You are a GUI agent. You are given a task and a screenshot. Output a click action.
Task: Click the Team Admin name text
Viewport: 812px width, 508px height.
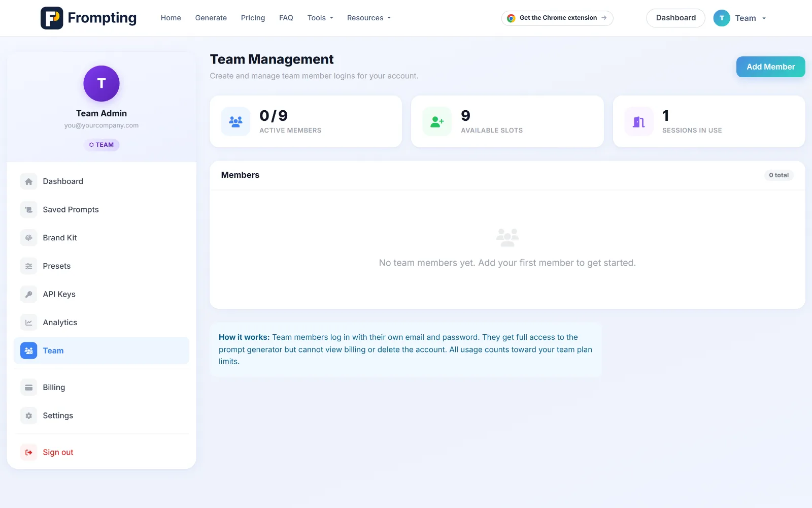coord(101,113)
